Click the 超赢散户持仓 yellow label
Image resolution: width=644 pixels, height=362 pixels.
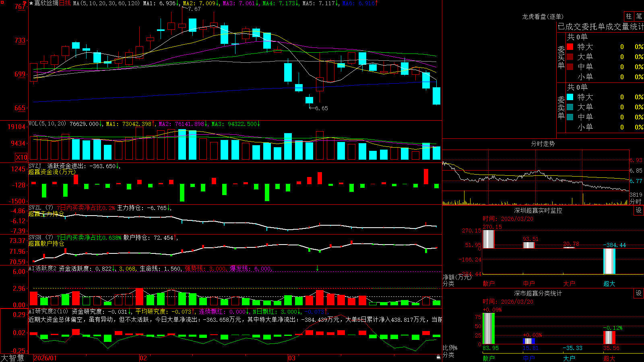(x=46, y=243)
